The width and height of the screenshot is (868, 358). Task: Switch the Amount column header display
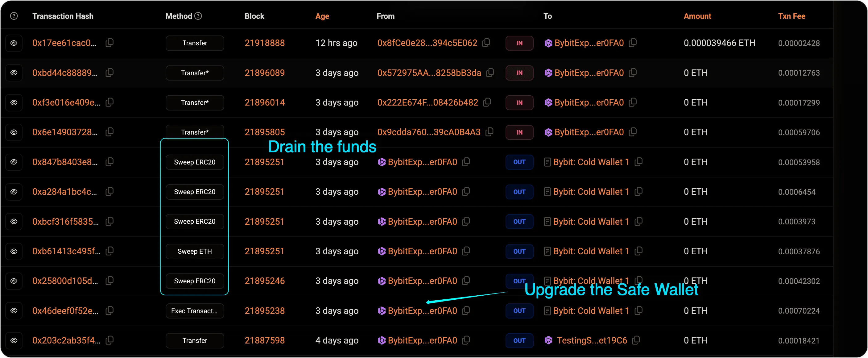pyautogui.click(x=697, y=16)
